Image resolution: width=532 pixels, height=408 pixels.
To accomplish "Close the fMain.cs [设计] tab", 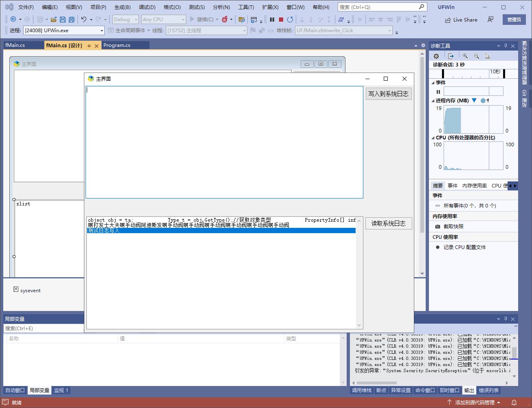I will coord(97,46).
